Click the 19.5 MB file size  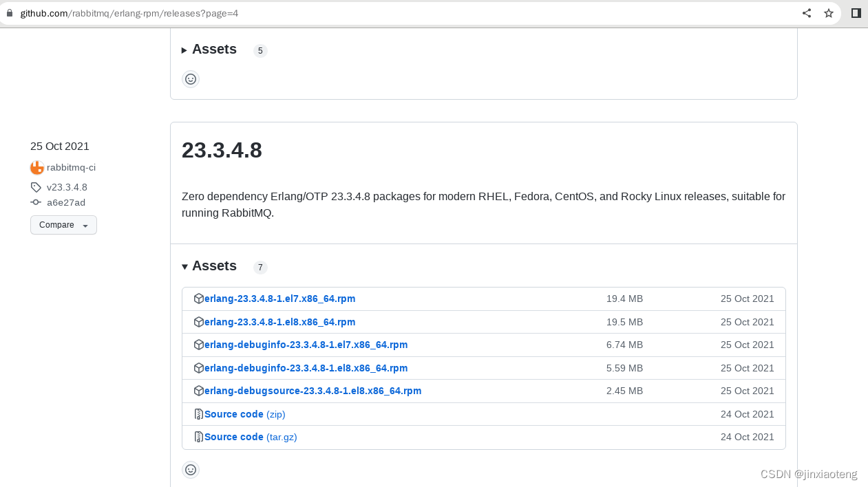(x=624, y=322)
